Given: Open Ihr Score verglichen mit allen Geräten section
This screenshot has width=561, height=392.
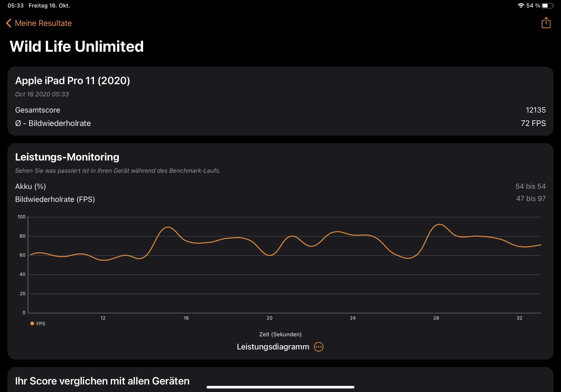Looking at the screenshot, I should click(102, 380).
